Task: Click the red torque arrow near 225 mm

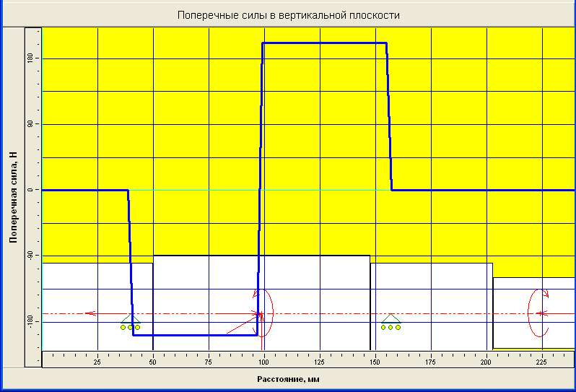Action: pyautogui.click(x=538, y=313)
